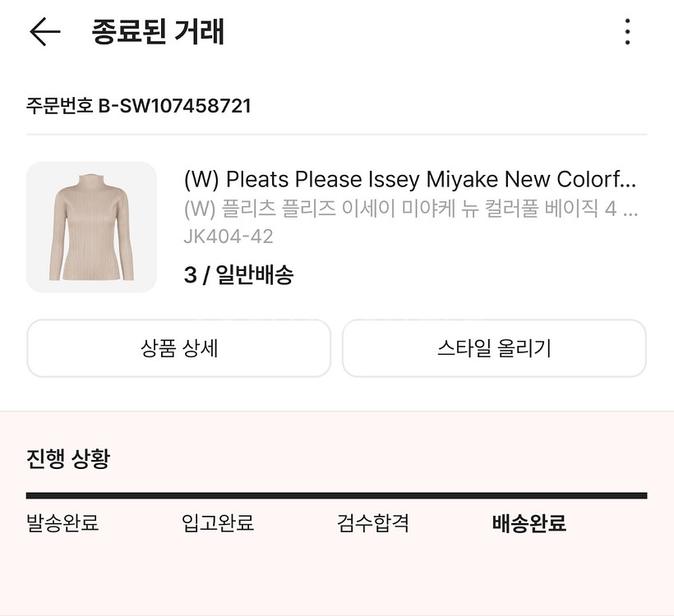
Task: Tap the empty pink area below progress steps
Action: pos(336,575)
